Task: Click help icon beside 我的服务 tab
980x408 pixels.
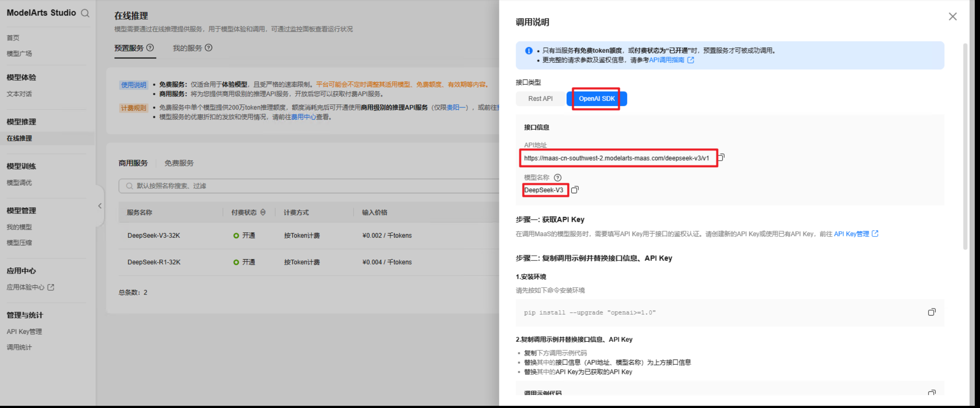Action: pos(209,48)
